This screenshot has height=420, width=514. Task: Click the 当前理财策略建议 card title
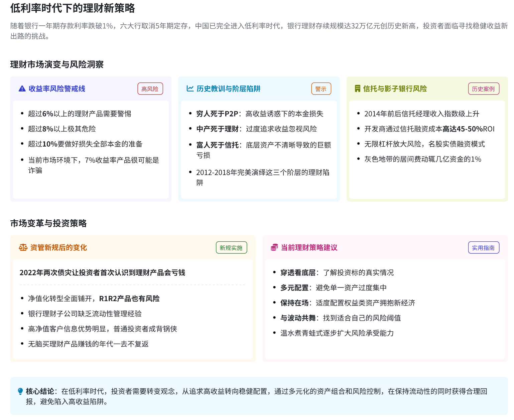coord(309,248)
